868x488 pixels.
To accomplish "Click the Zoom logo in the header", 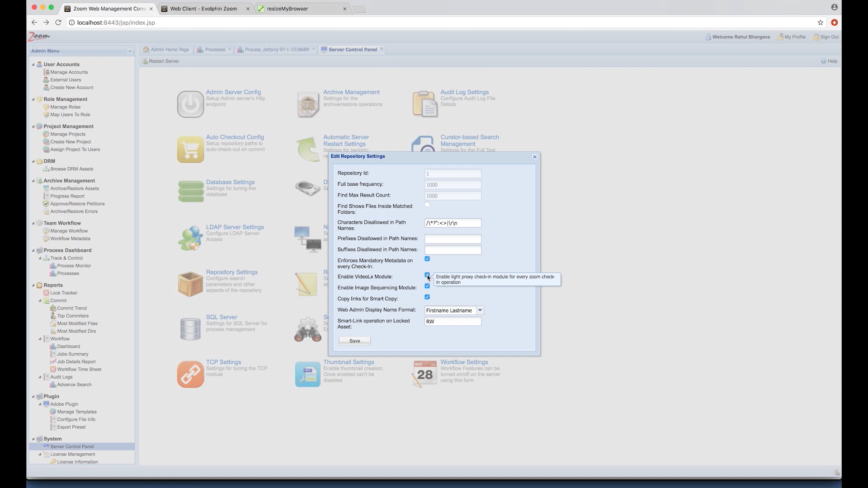I will click(39, 36).
